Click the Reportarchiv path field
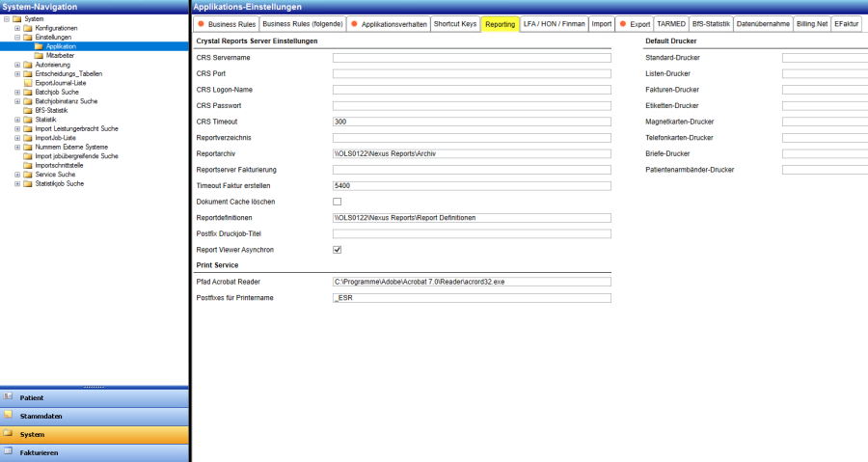 click(472, 153)
